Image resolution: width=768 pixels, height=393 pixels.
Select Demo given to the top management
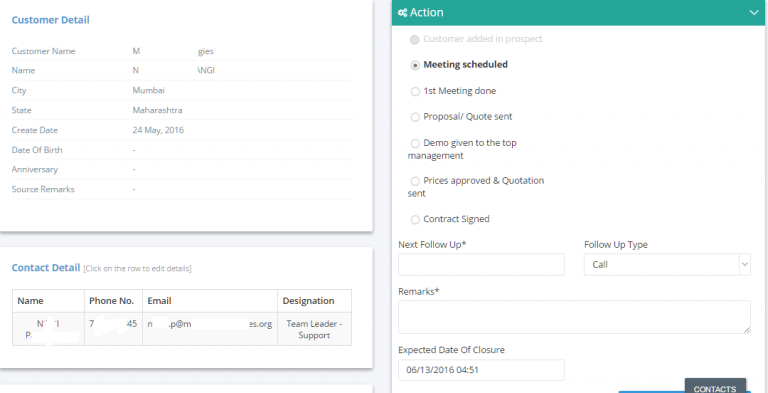[415, 144]
